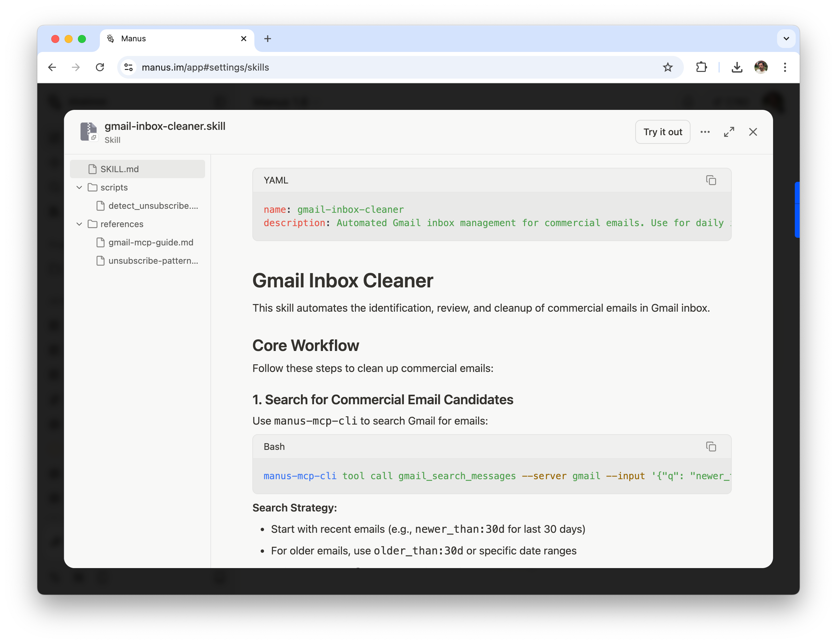
Task: Open the tab search dropdown arrow
Action: tap(786, 39)
